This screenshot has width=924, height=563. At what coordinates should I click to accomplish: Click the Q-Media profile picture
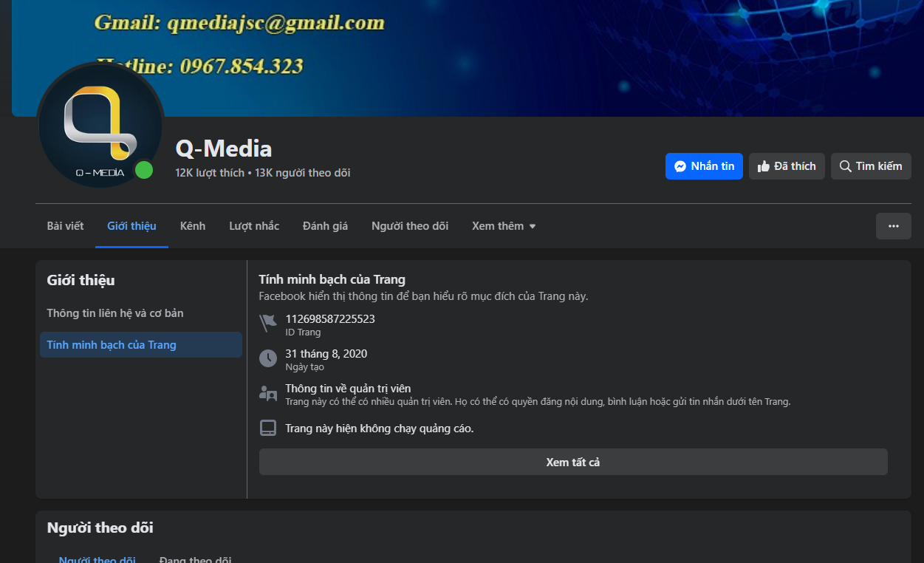[x=100, y=126]
